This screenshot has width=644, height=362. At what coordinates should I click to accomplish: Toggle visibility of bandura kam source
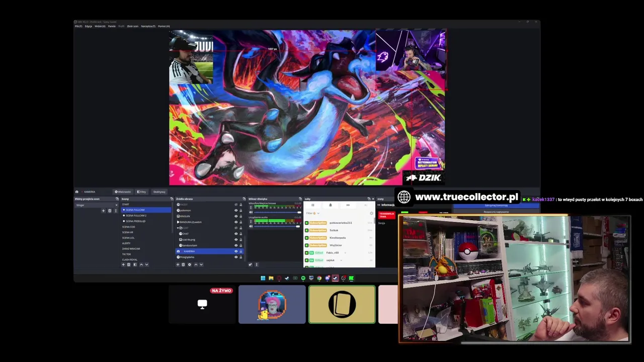236,245
